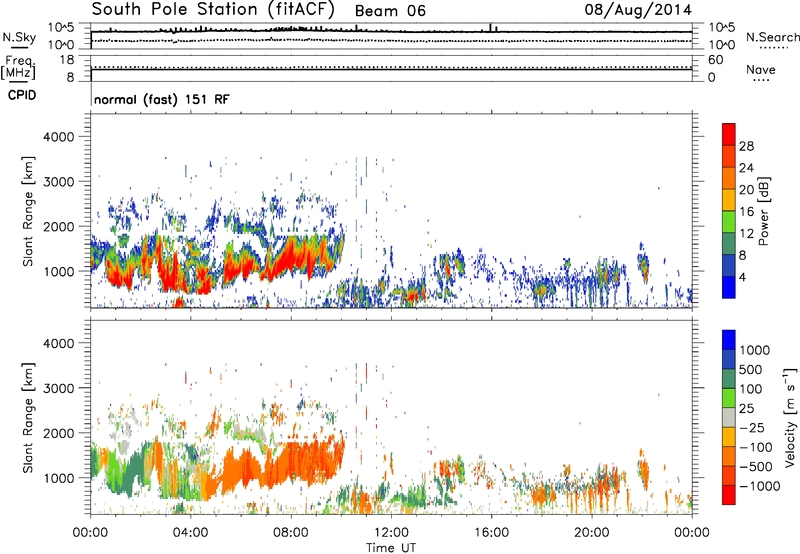Image resolution: width=800 pixels, height=554 pixels.
Task: Click the yellow-orange 16–20 dB Power color segment
Action: (x=729, y=200)
